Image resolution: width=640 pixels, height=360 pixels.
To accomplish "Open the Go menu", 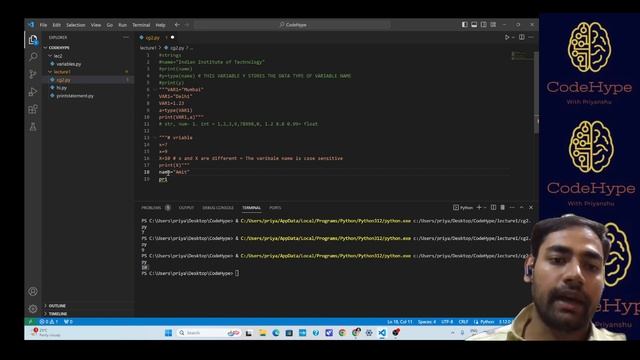I will 110,25.
